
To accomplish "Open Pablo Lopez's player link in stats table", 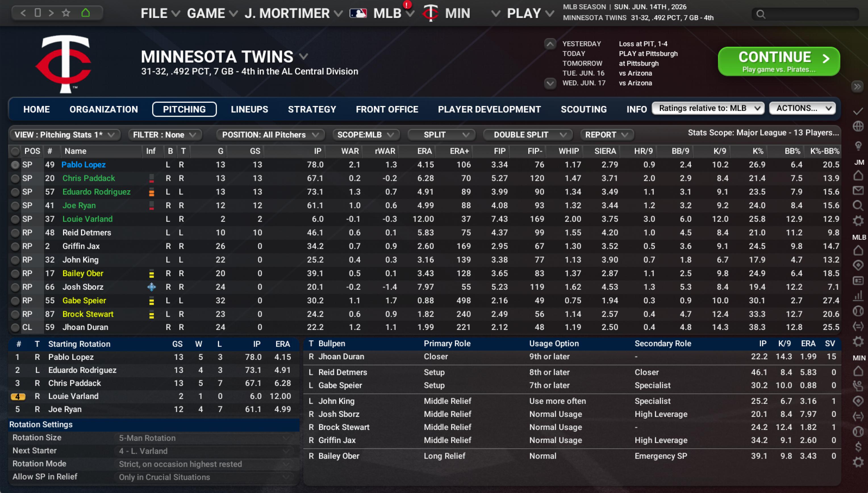I will coord(83,165).
